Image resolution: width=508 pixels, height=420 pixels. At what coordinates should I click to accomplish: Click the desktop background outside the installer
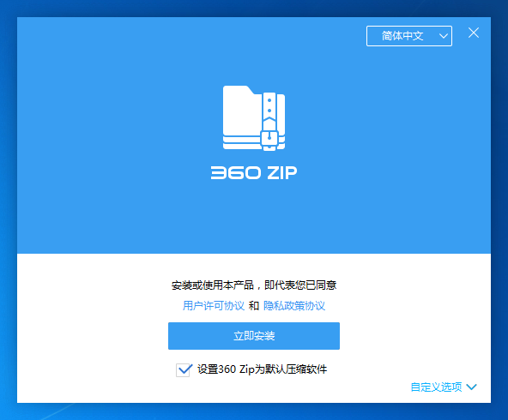(8, 210)
